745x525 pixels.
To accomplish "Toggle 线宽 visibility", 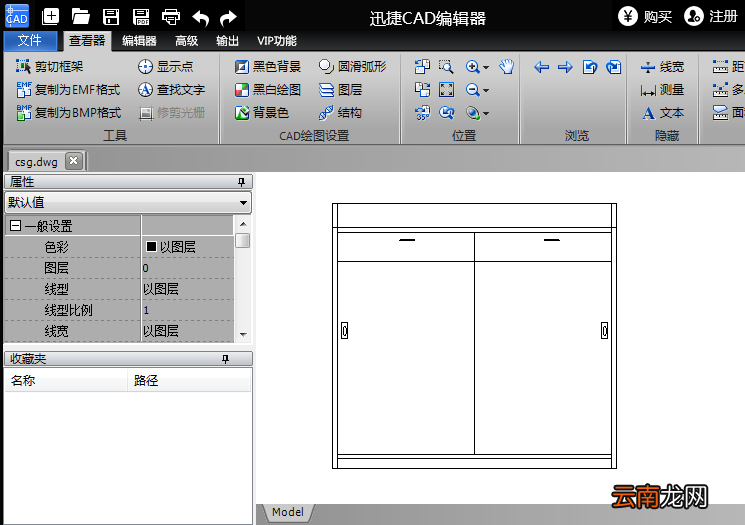I will click(x=662, y=67).
